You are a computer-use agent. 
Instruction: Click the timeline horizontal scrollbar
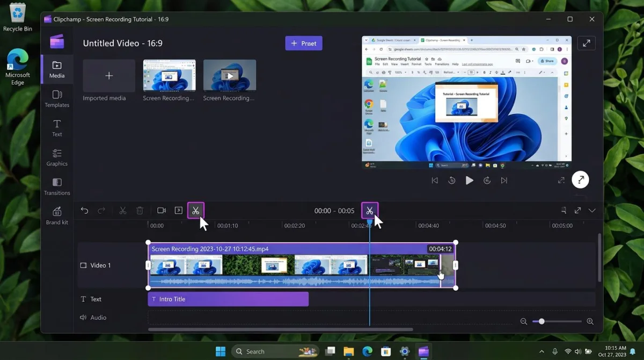coord(281,329)
